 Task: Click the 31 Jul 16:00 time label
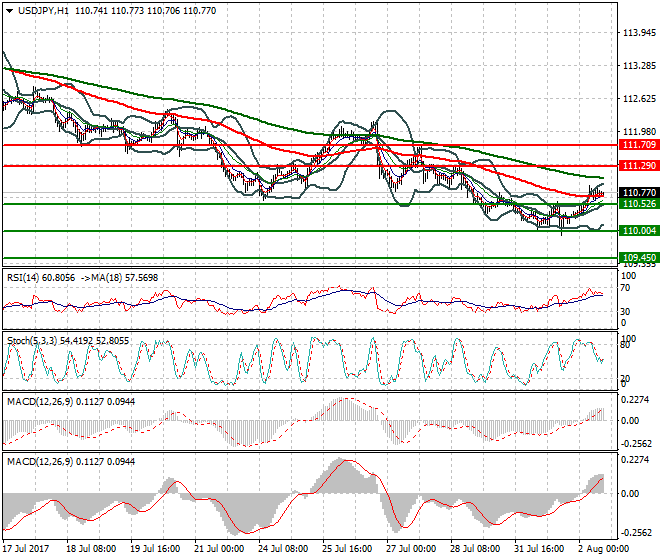pyautogui.click(x=539, y=549)
